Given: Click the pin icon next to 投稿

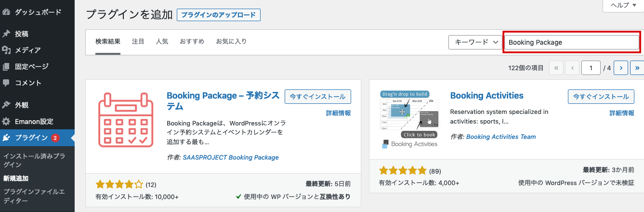Looking at the screenshot, I should coord(6,34).
